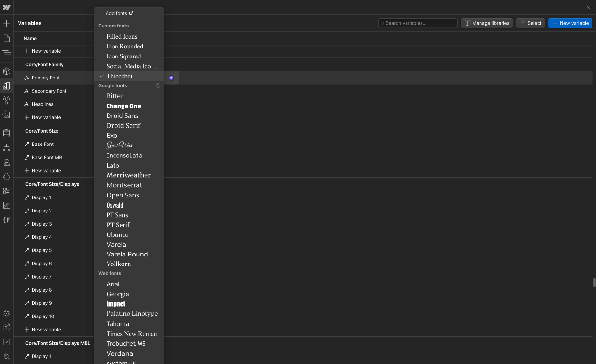
Task: Open the CMS Collections panel
Action: tap(6, 133)
